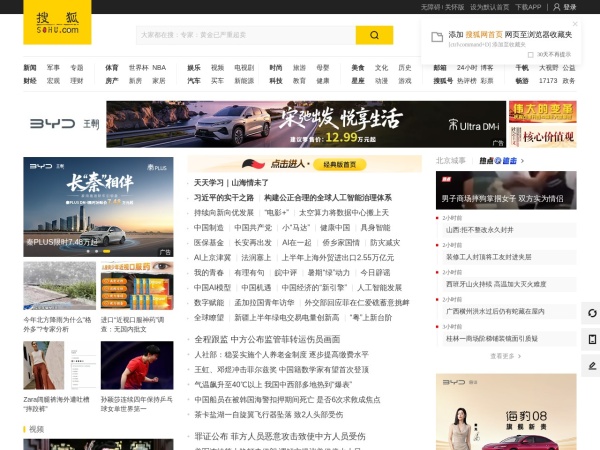Click the mobile phone icon in sidebar
This screenshot has width=600, height=450.
point(592,339)
